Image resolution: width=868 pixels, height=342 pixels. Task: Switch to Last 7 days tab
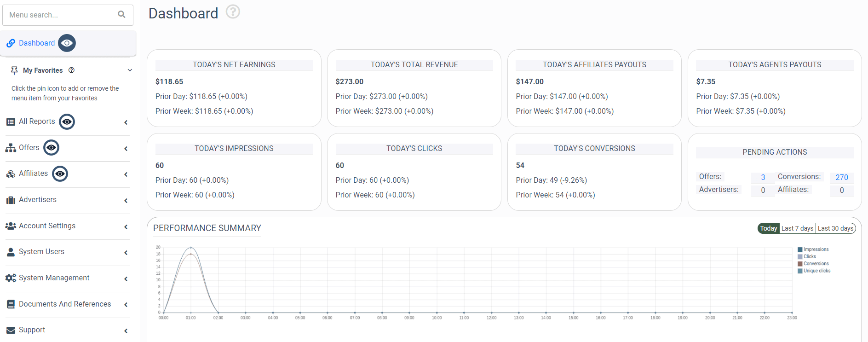(798, 228)
